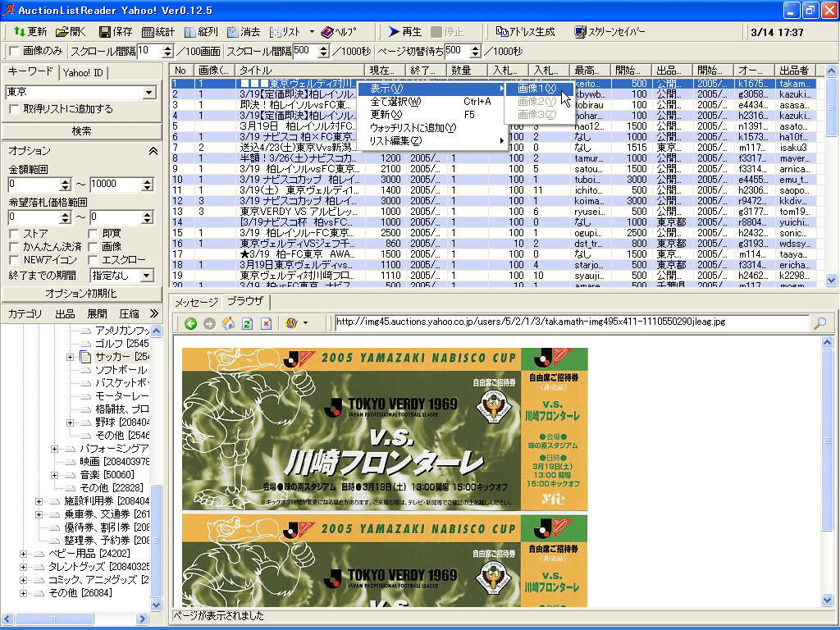Image resolution: width=840 pixels, height=630 pixels.
Task: Open the browser home page icon
Action: 228,323
